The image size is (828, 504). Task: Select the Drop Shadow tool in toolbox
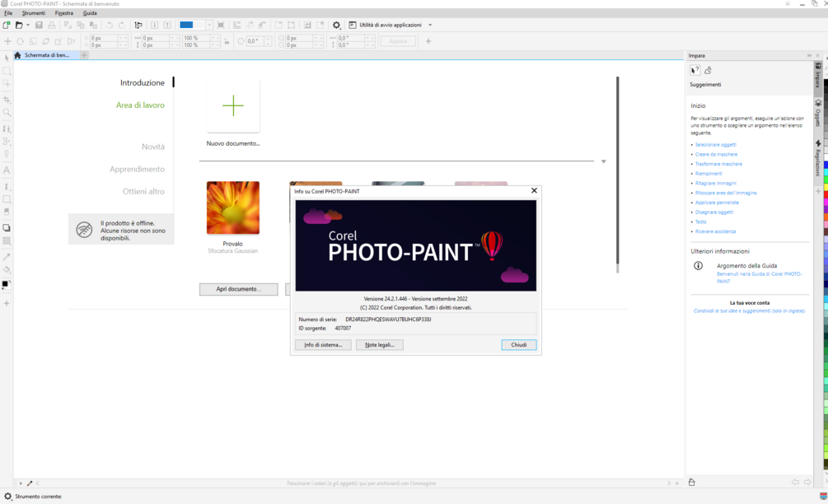click(7, 228)
